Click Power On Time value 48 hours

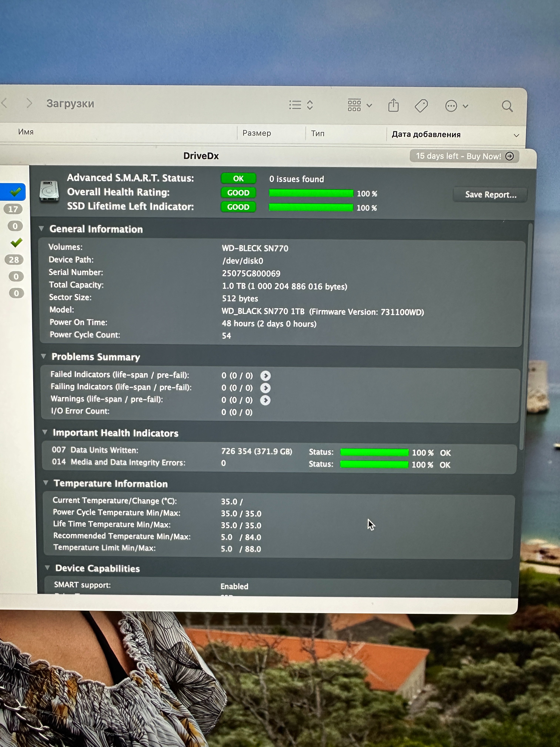[x=269, y=323]
